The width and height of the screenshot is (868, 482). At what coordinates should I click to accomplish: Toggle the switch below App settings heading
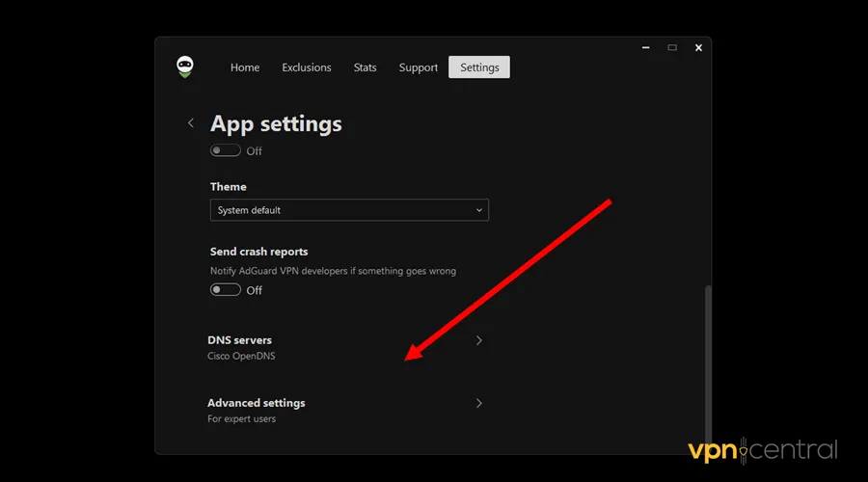tap(226, 150)
